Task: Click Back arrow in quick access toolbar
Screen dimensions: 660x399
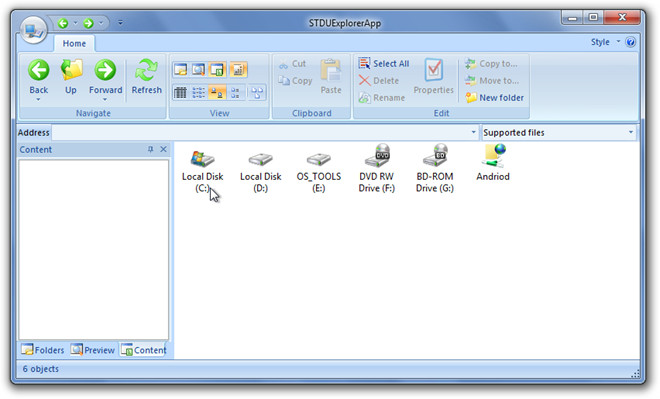Action: (63, 23)
